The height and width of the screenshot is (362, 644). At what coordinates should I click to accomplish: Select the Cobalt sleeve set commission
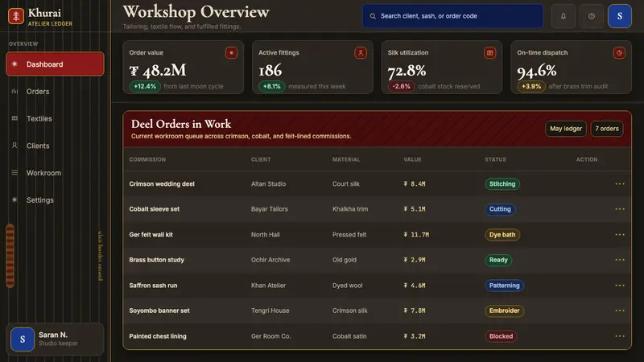pyautogui.click(x=154, y=209)
